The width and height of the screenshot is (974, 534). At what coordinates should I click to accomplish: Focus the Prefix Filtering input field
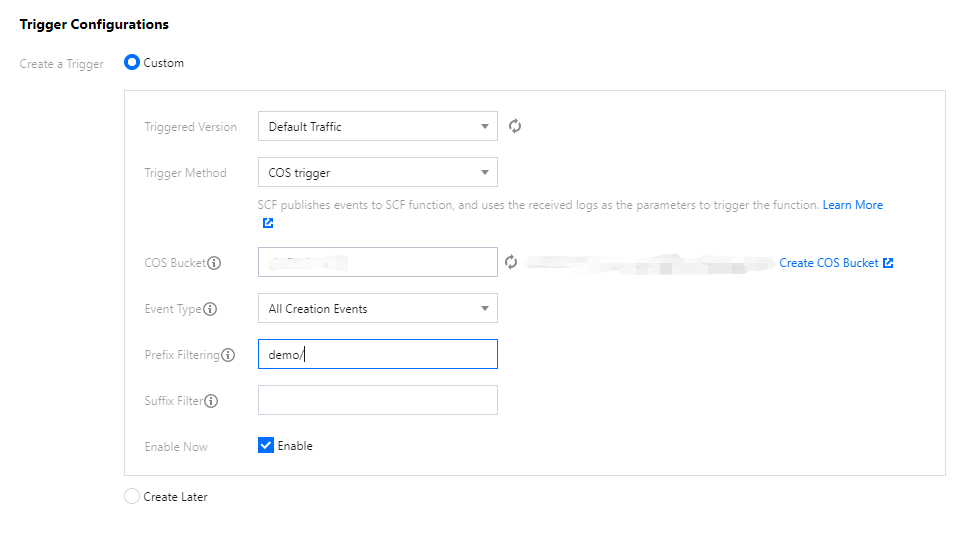[377, 354]
